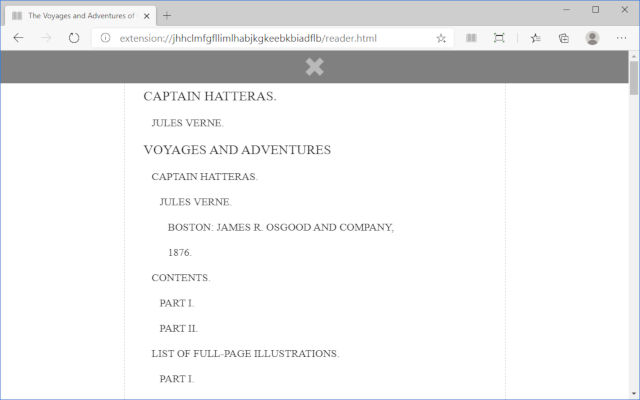
Task: Select the 1876. entry
Action: point(180,253)
